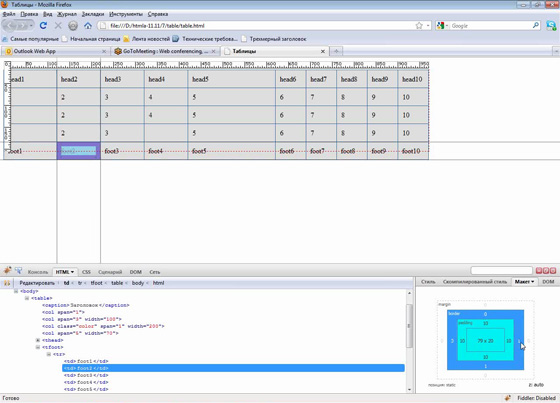Click the Home icon in navigation toolbar
Screen dimensions: 560x403
[88, 26]
